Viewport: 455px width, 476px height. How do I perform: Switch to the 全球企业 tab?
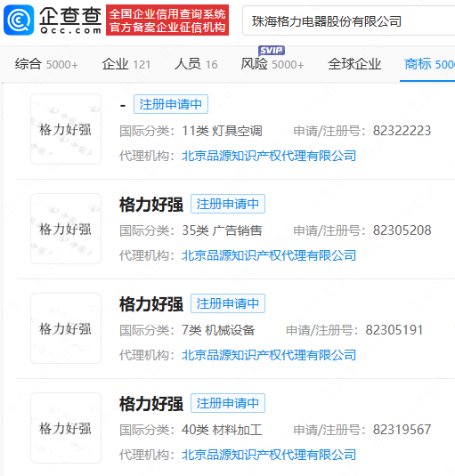[354, 64]
